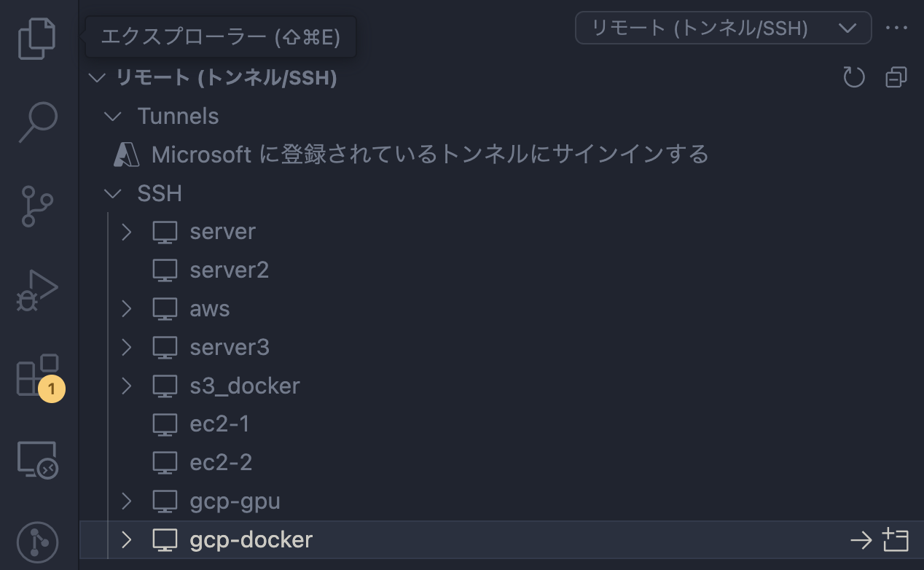Refresh the remote connections list

tap(853, 77)
